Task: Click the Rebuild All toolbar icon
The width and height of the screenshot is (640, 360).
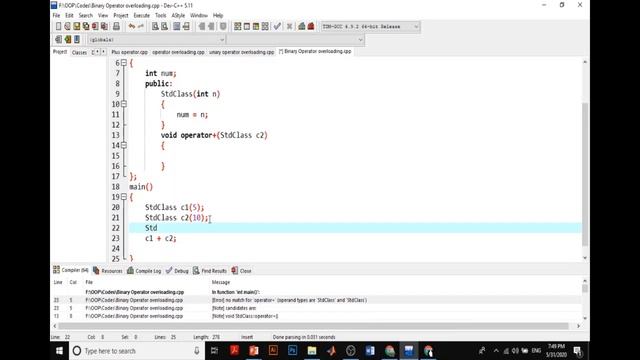Action: 265,27
